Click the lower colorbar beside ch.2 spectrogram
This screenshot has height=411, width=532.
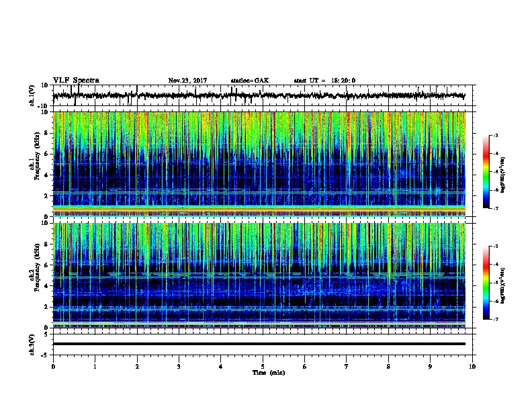point(486,283)
